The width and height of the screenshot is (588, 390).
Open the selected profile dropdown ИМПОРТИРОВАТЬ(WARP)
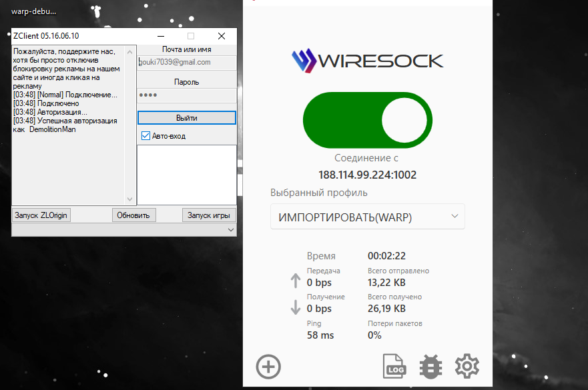click(368, 217)
